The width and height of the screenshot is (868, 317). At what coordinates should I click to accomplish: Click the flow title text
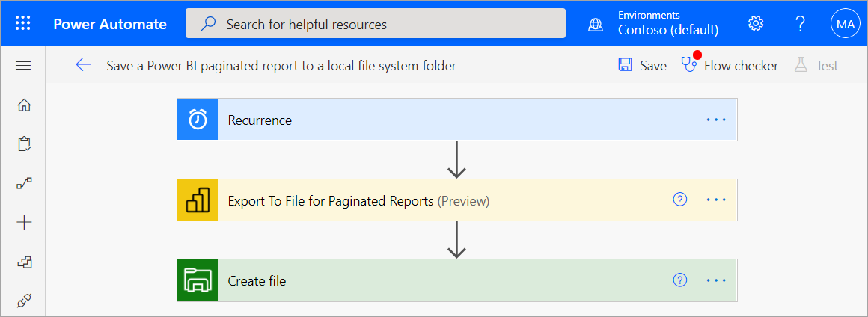click(x=281, y=66)
